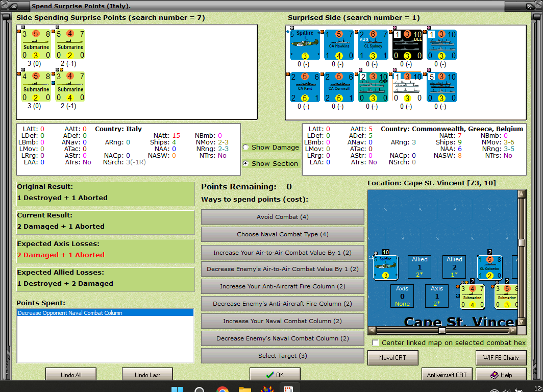This screenshot has height=392, width=543.
Task: Click the map horizontal scrollbar left arrow
Action: (372, 330)
